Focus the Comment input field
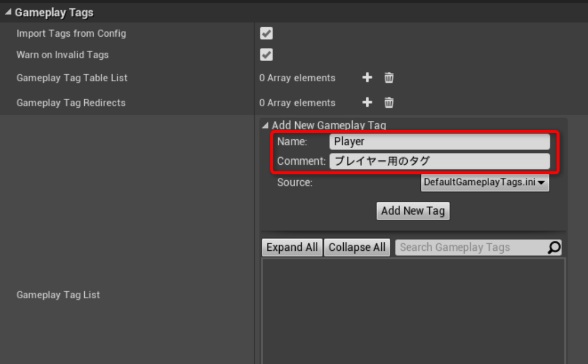Image resolution: width=588 pixels, height=364 pixels. (x=439, y=161)
